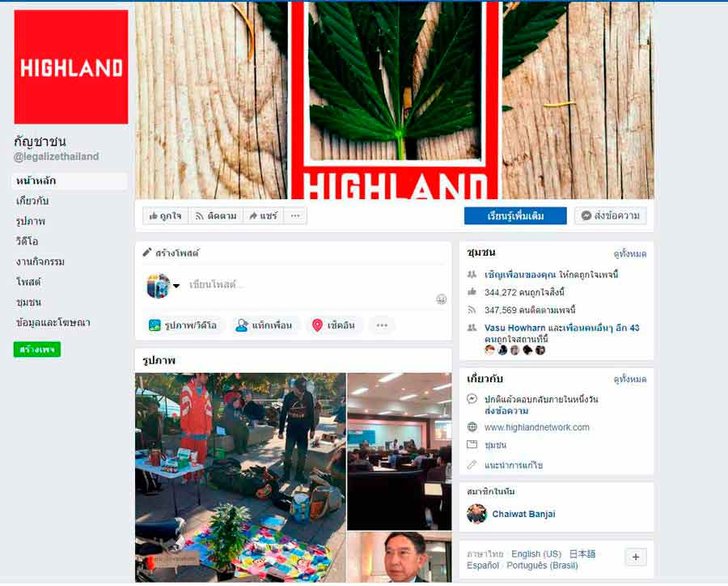Click Chaiwat Banjai team member link
This screenshot has height=586, width=728.
[524, 514]
